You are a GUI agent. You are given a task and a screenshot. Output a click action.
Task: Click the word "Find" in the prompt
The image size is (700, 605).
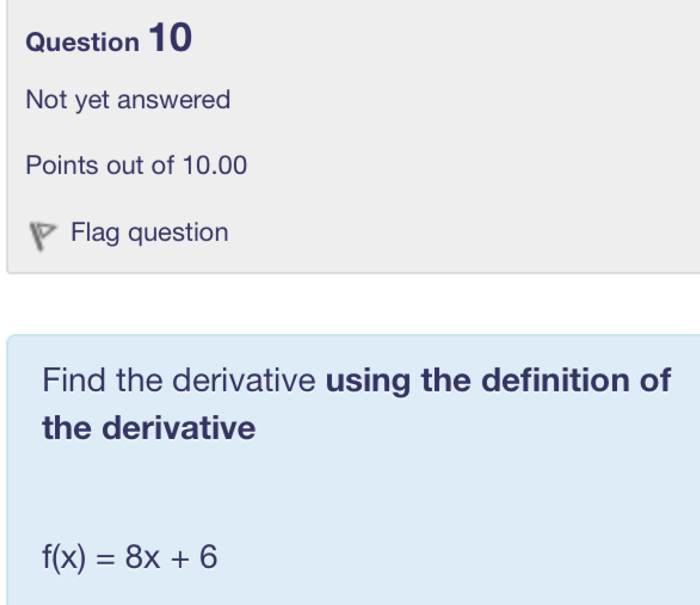coord(74,380)
